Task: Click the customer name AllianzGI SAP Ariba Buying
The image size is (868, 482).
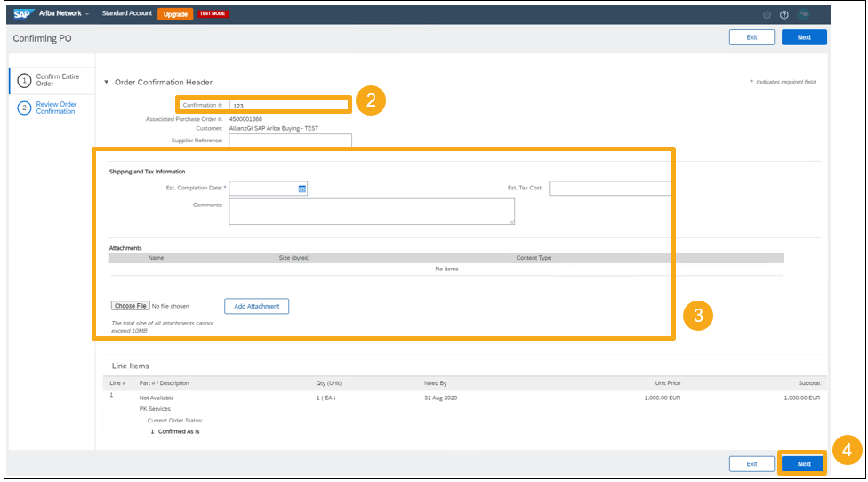Action: tap(273, 128)
